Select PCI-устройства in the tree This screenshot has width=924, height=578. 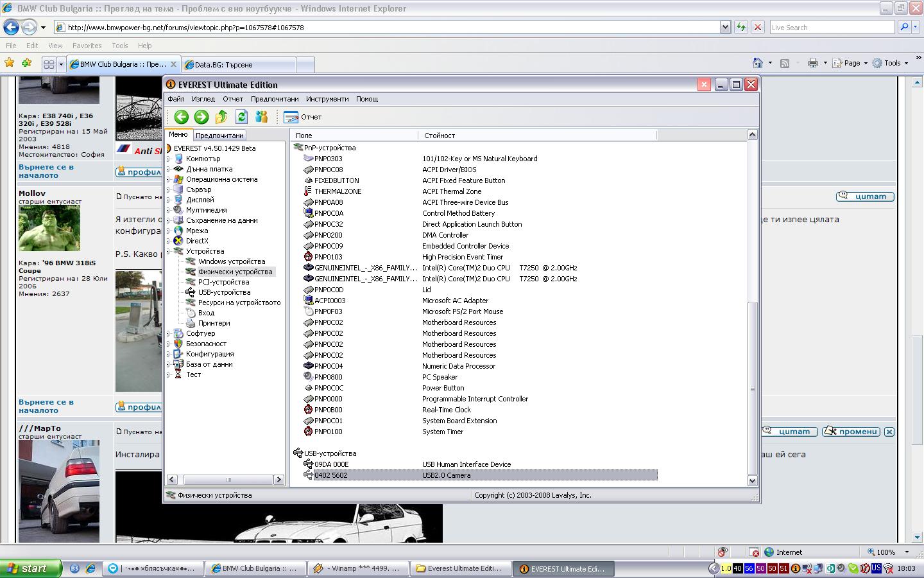coord(223,282)
